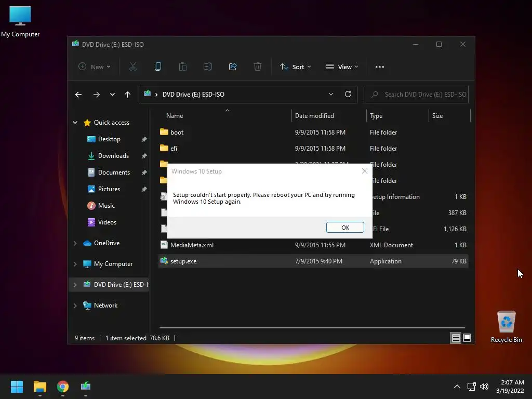
Task: Expand the address bar history dropdown
Action: coord(331,95)
